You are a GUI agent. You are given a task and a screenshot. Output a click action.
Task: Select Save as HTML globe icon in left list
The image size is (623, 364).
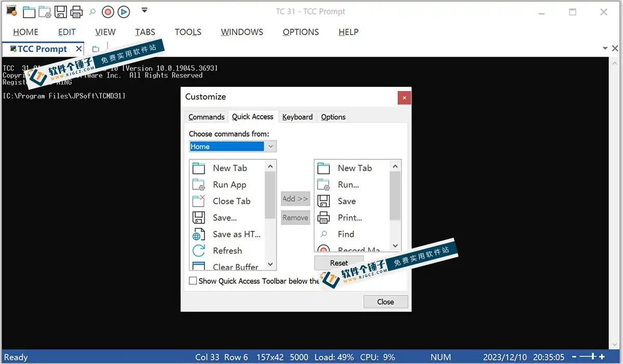pyautogui.click(x=199, y=234)
